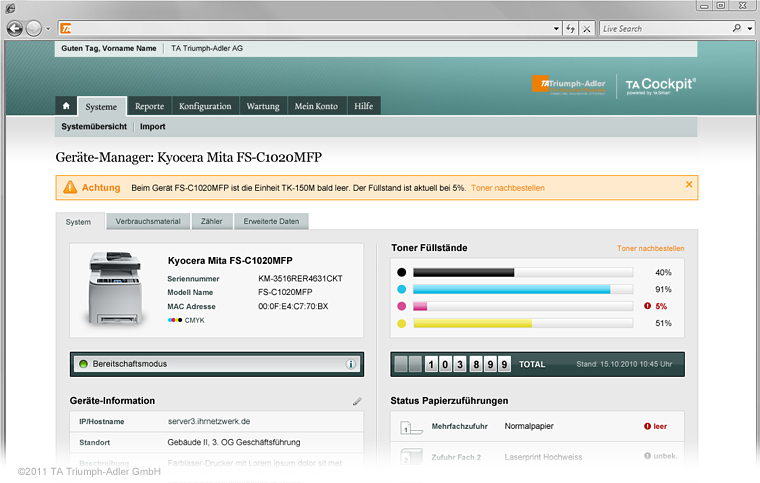Open the Konfiguration menu tab
Viewport: 760px width, 483px height.
(x=205, y=106)
